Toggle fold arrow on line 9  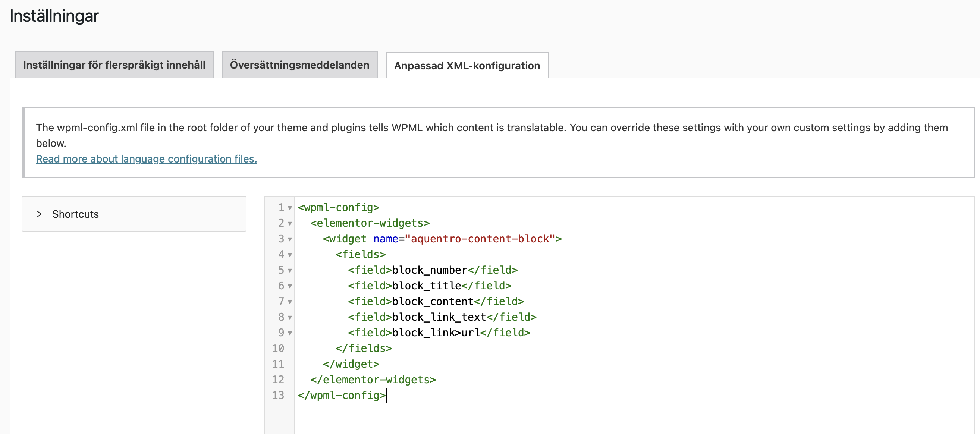tap(290, 333)
